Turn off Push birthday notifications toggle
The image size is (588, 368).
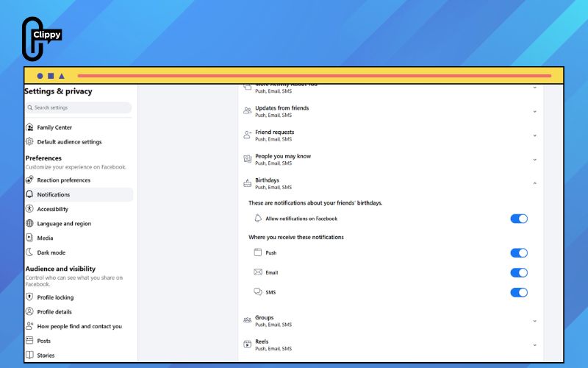click(519, 253)
